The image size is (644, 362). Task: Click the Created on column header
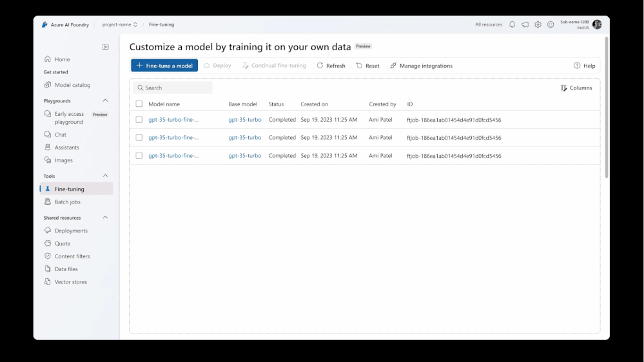tap(314, 104)
